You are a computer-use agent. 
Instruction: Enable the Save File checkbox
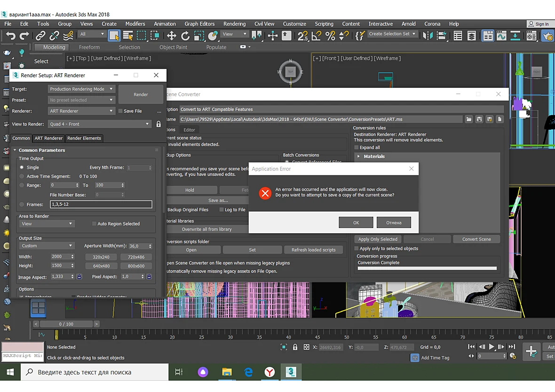pos(120,111)
